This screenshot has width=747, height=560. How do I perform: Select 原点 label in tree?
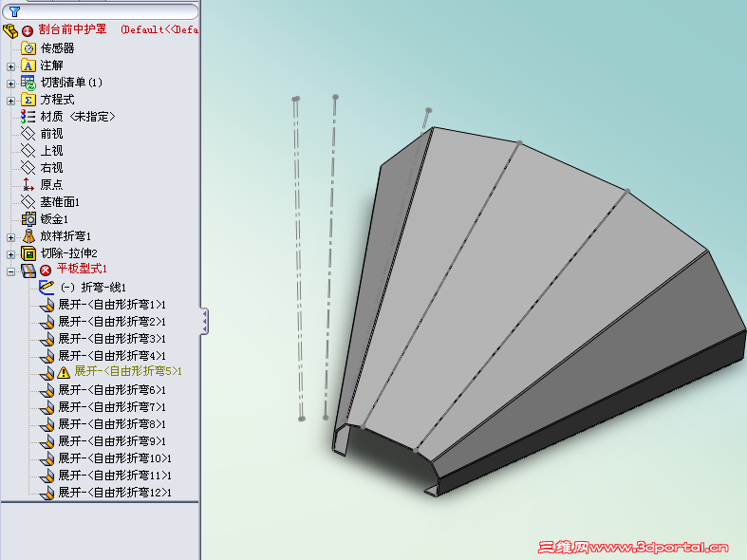pos(51,185)
